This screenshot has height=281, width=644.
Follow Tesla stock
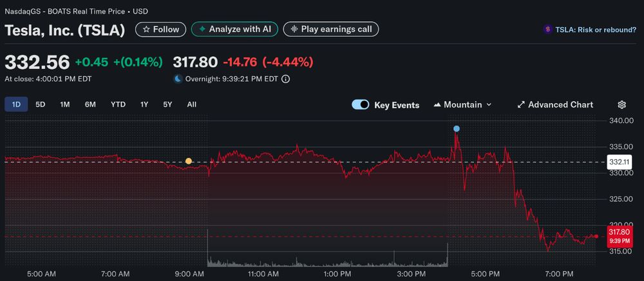click(x=160, y=29)
